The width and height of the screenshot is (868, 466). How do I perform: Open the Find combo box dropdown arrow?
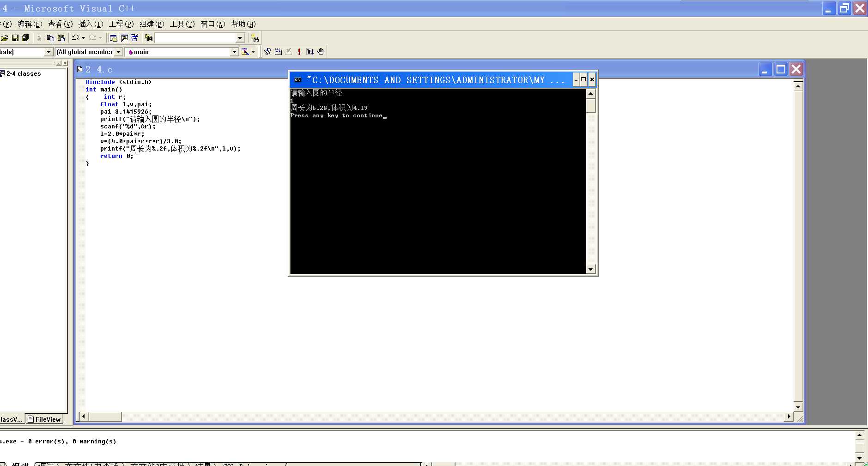pos(240,38)
